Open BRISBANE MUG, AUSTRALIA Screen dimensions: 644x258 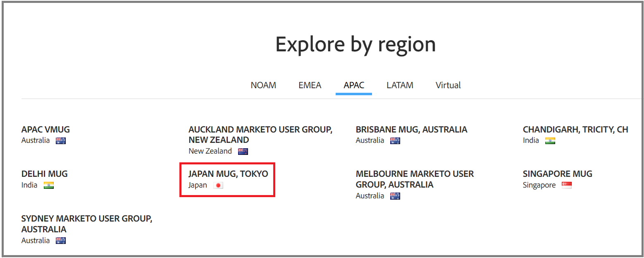point(411,129)
